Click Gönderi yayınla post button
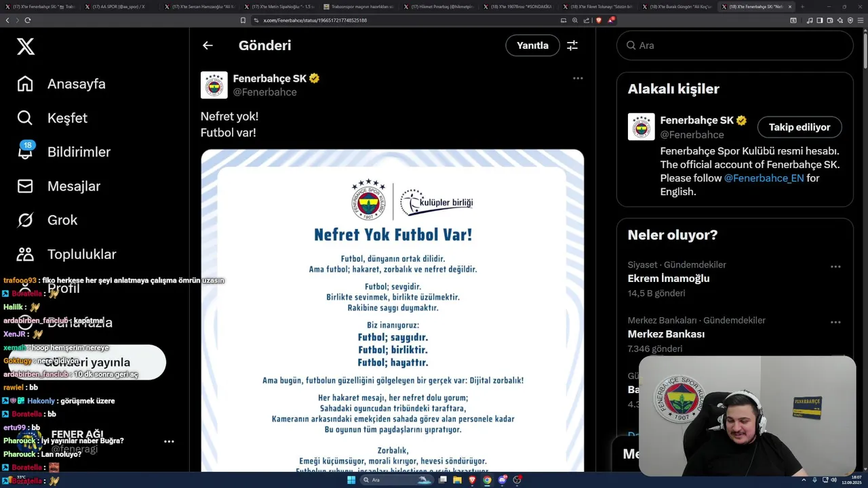868x488 pixels. (x=87, y=362)
